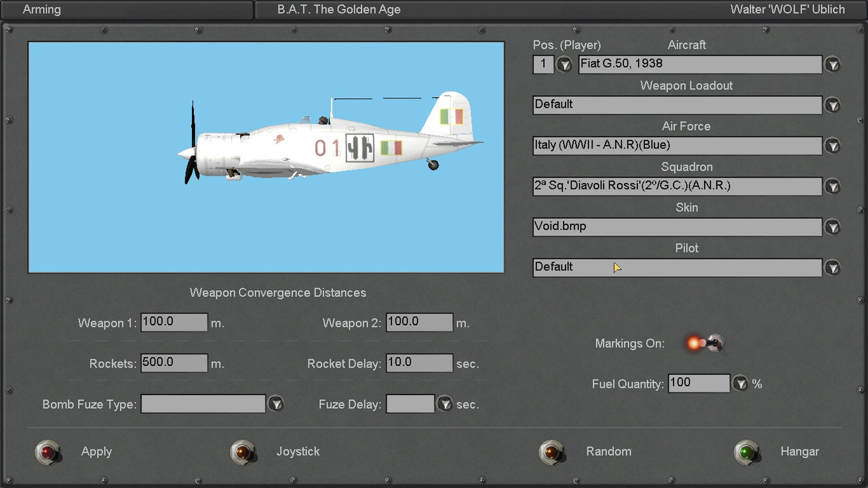
Task: Open the Bomb Fuze Type dropdown arrow
Action: [275, 404]
